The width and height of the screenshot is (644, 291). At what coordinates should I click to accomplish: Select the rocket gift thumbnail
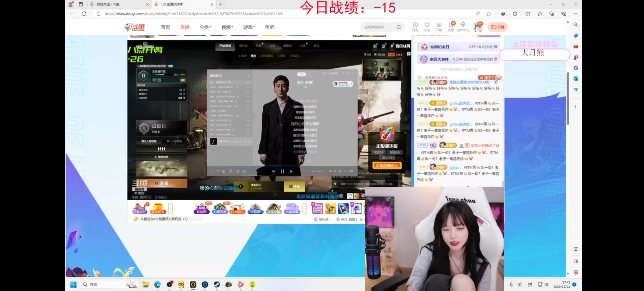[x=343, y=208]
